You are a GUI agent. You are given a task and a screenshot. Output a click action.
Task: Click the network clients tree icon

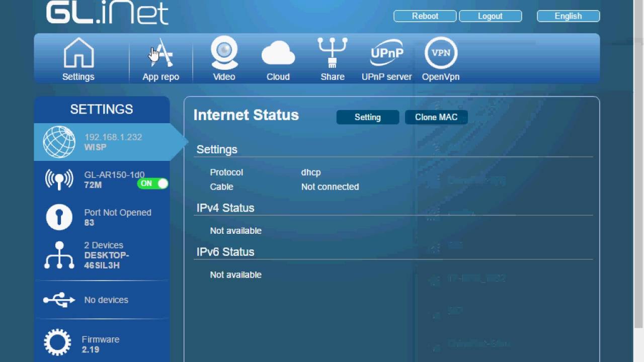coord(59,255)
